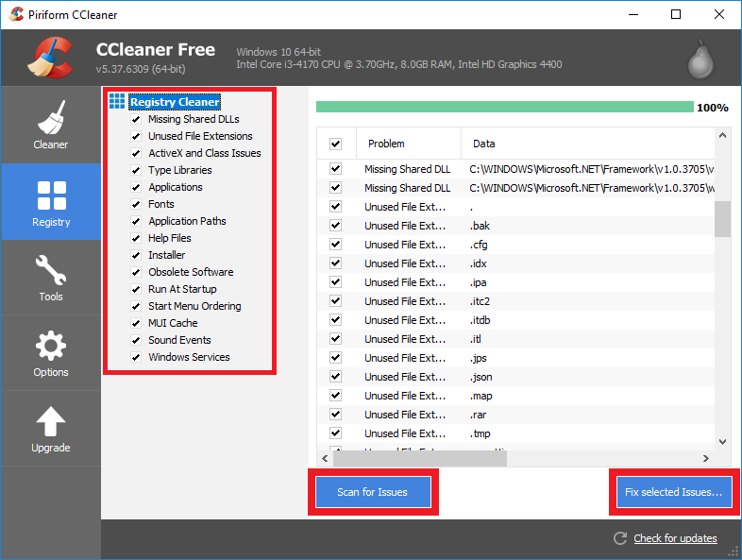The image size is (742, 560).
Task: Click the Scan for Issues button
Action: coord(372,492)
